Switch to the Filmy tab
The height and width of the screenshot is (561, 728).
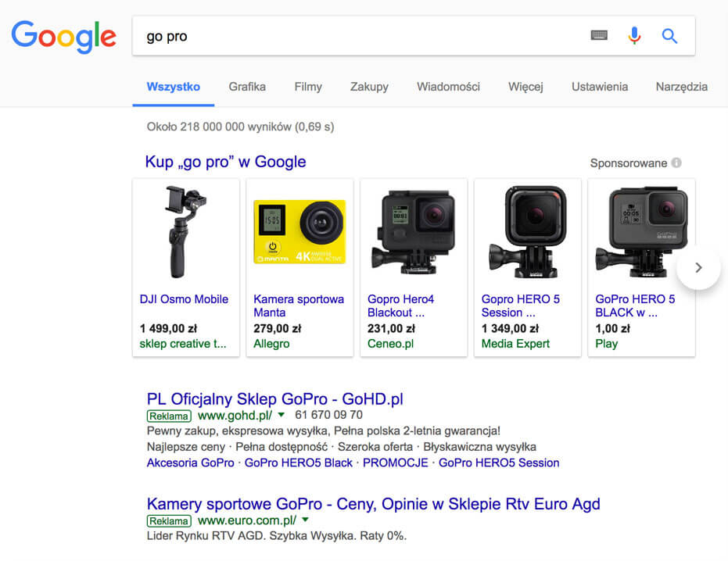click(x=308, y=87)
